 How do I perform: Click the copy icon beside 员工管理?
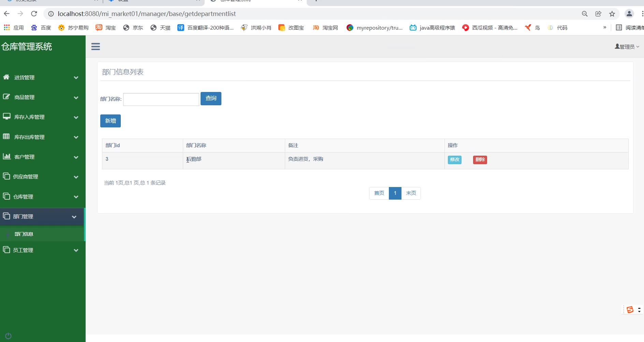(6, 250)
